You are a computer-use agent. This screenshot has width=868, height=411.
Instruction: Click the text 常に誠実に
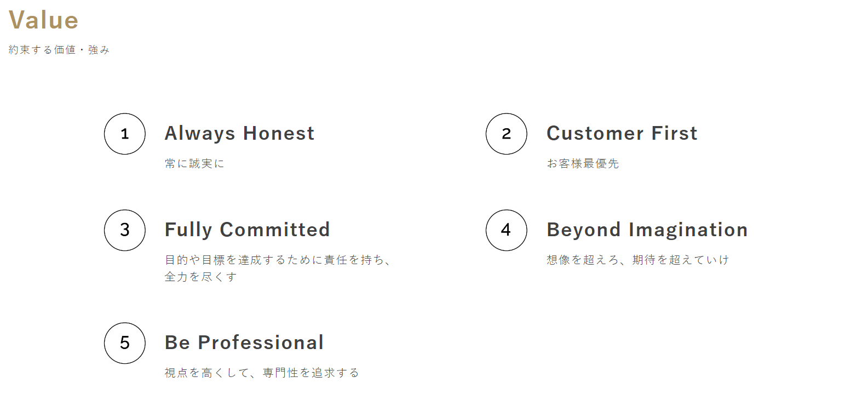click(194, 163)
